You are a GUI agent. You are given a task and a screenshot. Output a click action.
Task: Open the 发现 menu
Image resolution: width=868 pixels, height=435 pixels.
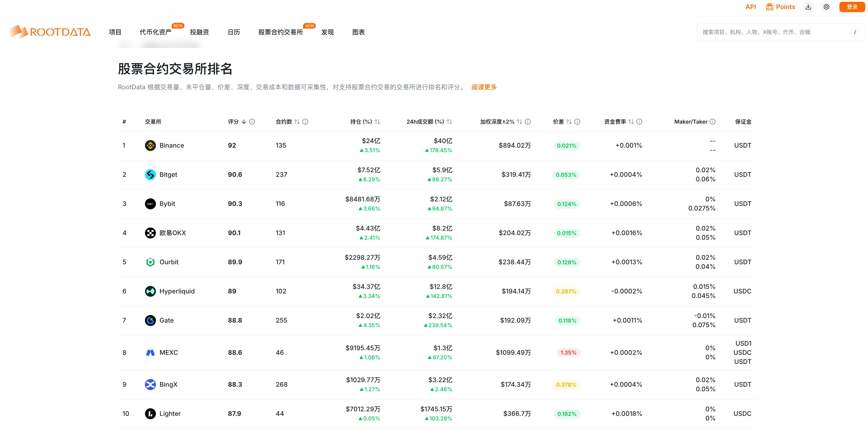(x=327, y=32)
